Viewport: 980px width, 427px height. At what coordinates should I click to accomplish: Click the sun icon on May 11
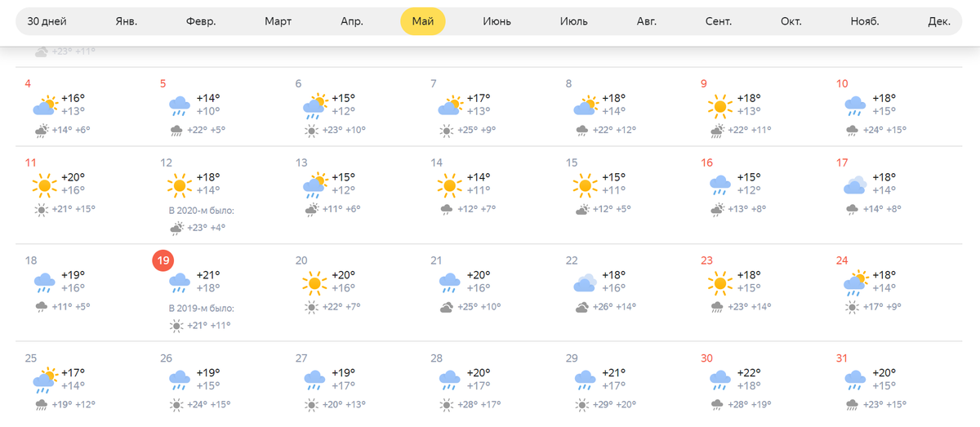pos(45,185)
